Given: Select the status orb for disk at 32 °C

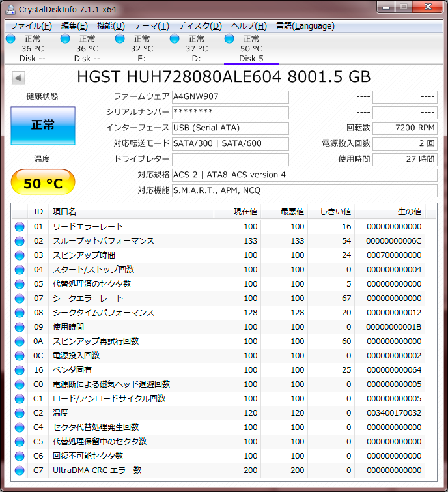Looking at the screenshot, I should [x=120, y=39].
